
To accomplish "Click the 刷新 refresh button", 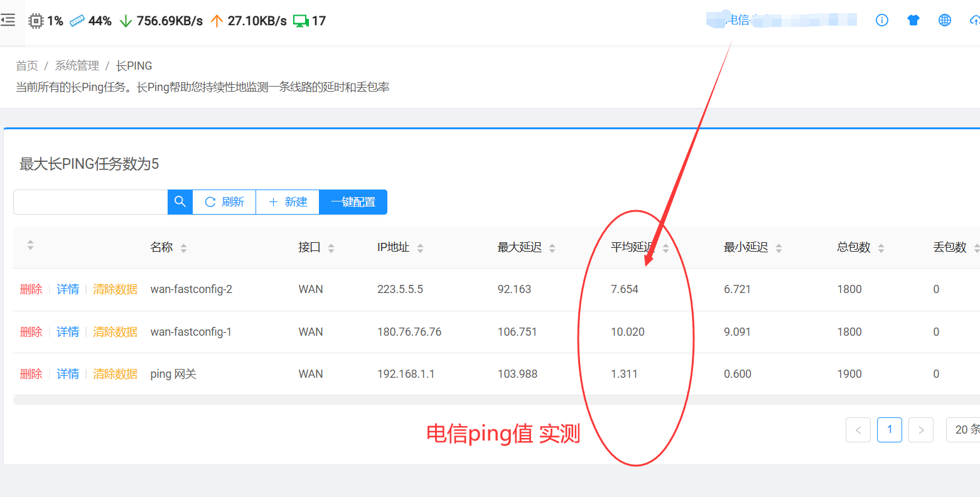I will point(224,202).
